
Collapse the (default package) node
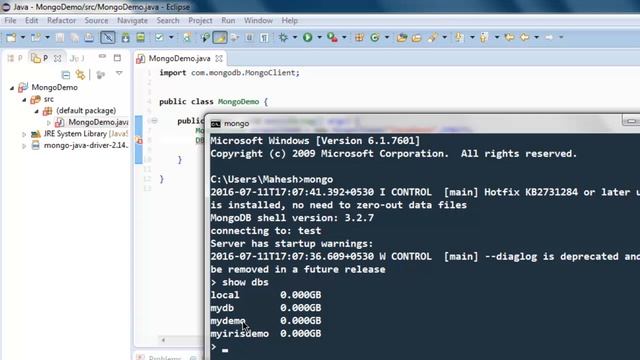click(36, 111)
